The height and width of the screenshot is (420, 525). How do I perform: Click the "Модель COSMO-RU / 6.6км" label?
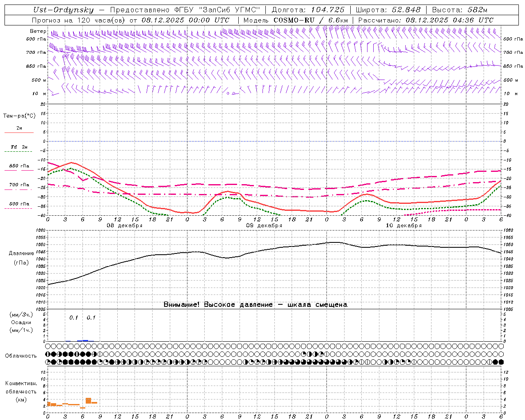[x=296, y=20]
